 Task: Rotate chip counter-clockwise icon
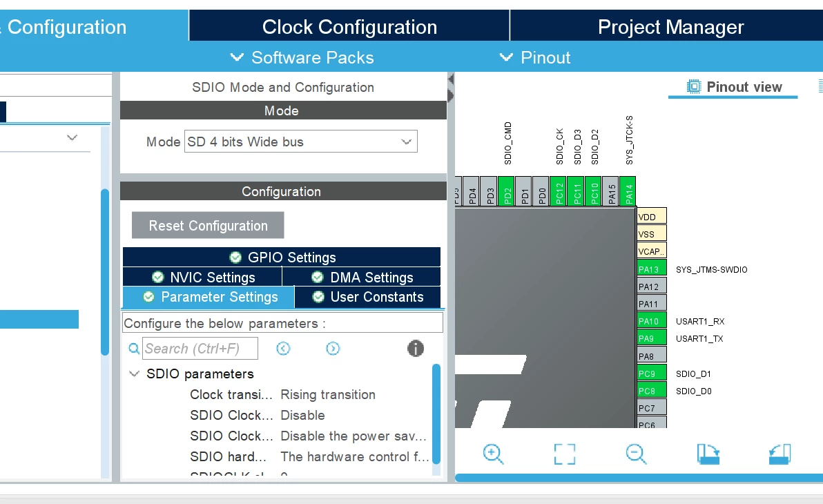pyautogui.click(x=780, y=454)
